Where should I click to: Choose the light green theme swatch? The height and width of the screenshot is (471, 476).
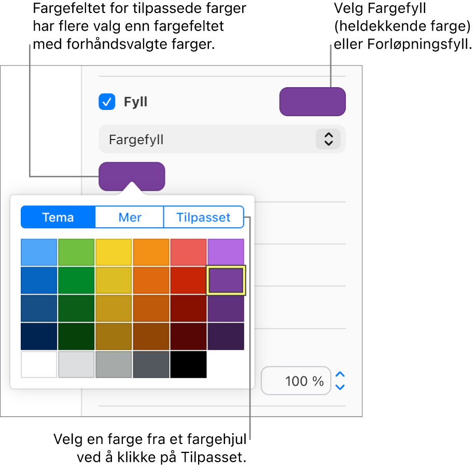tap(76, 253)
